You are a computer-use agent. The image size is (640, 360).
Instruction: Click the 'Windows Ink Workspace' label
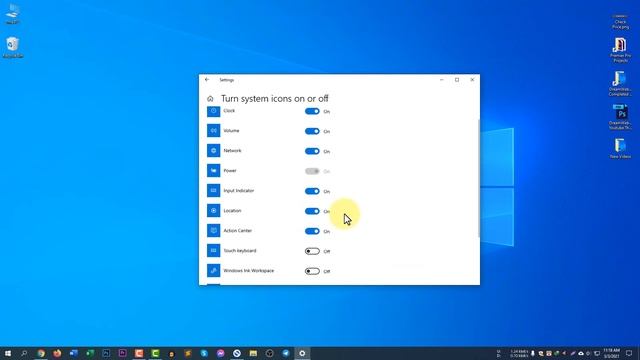click(x=249, y=271)
